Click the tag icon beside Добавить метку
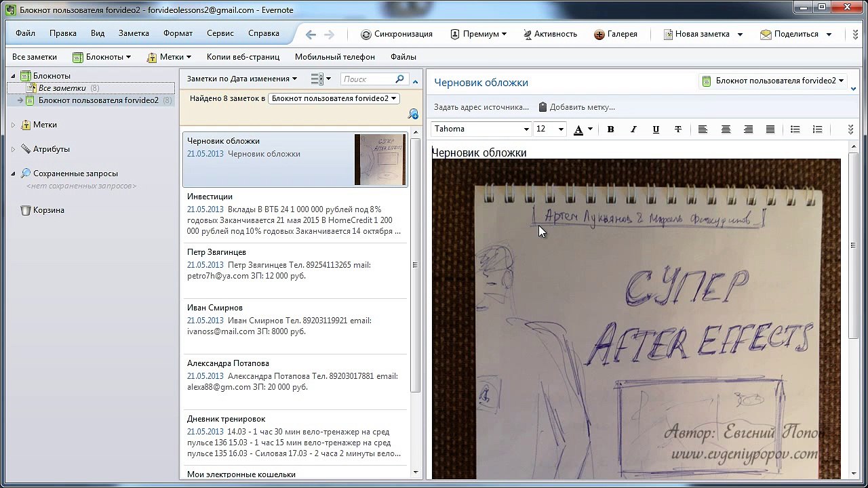This screenshot has height=488, width=868. click(542, 107)
